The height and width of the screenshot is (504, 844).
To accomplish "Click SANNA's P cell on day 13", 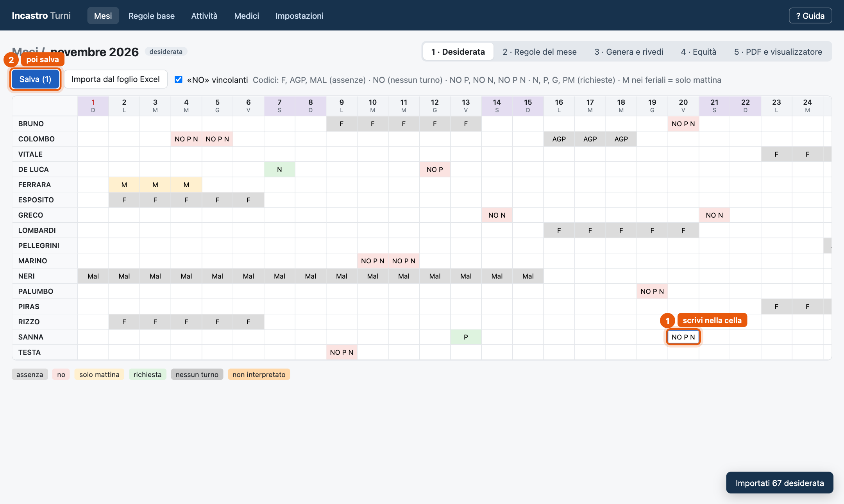I will pyautogui.click(x=466, y=337).
